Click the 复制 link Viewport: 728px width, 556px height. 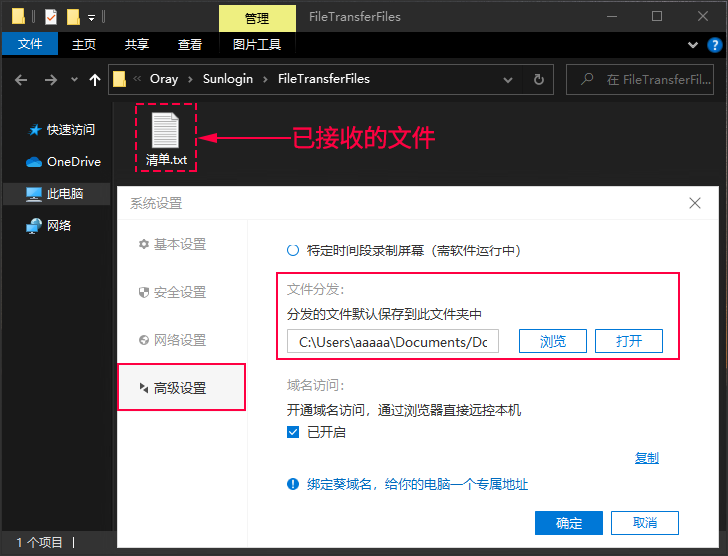coord(646,458)
